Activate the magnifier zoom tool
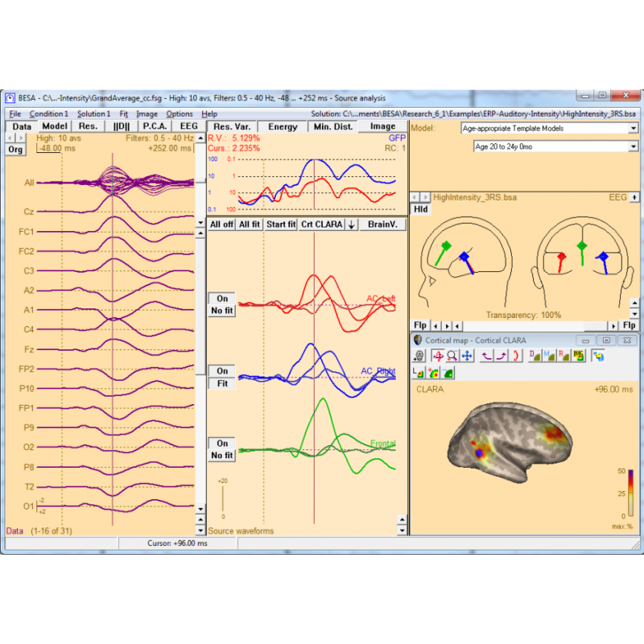The width and height of the screenshot is (644, 644). [452, 356]
